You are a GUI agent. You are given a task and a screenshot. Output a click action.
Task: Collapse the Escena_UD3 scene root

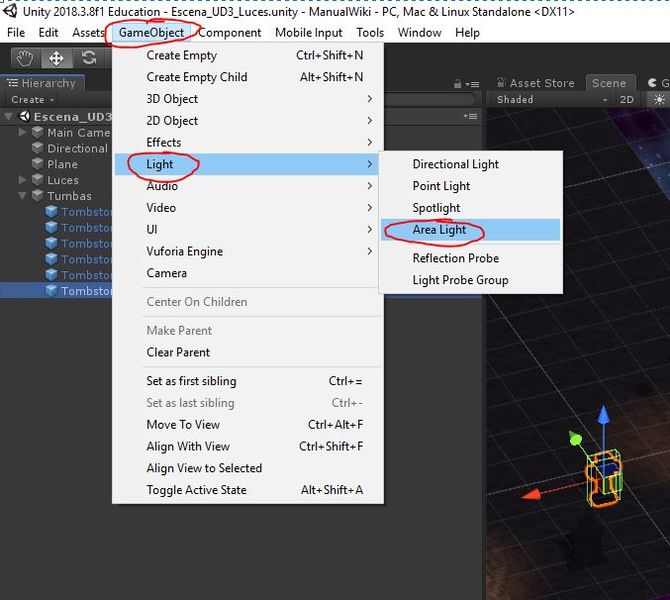(8, 116)
